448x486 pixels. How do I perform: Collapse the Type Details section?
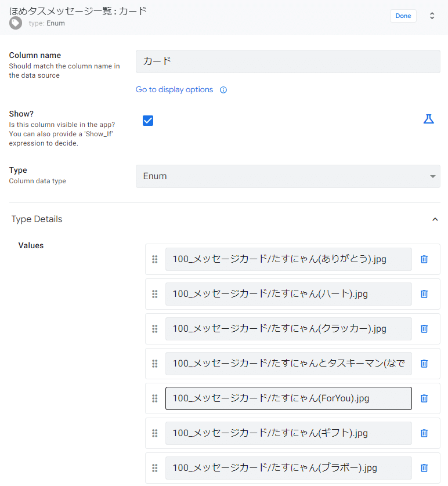(435, 219)
